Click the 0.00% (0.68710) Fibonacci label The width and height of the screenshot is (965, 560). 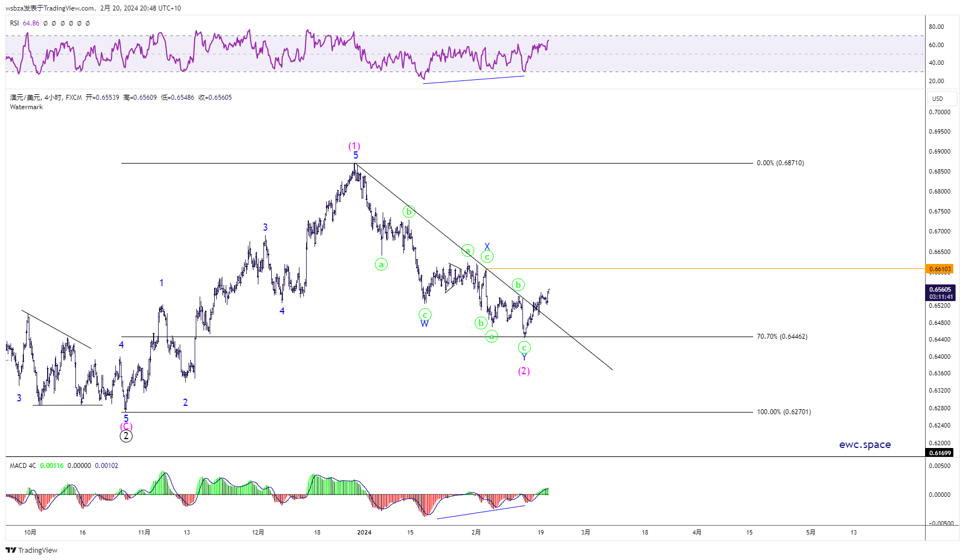pos(780,163)
